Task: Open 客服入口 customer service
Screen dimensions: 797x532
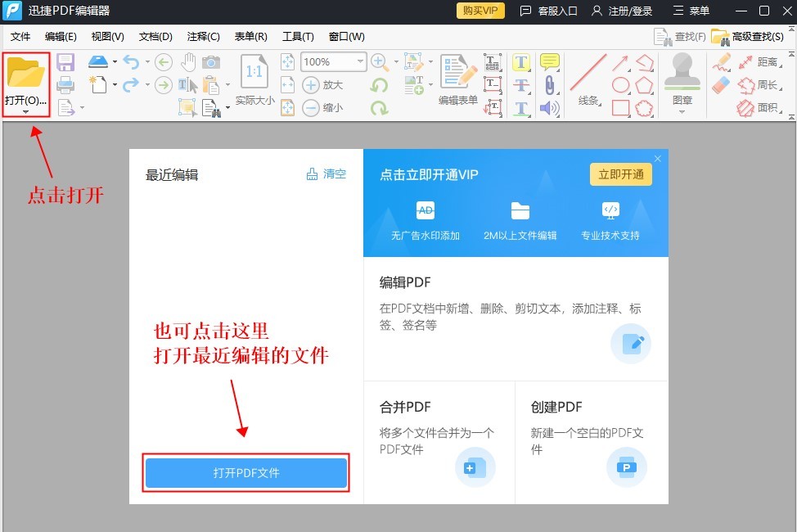Action: tap(549, 11)
